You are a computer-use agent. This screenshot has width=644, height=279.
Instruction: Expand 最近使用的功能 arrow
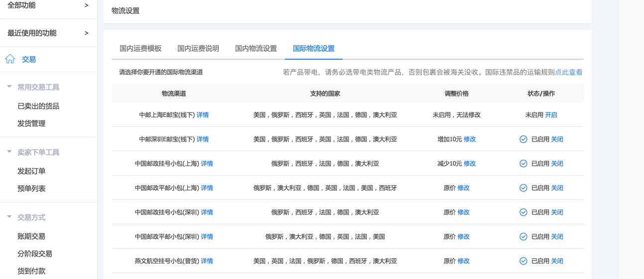pos(87,33)
